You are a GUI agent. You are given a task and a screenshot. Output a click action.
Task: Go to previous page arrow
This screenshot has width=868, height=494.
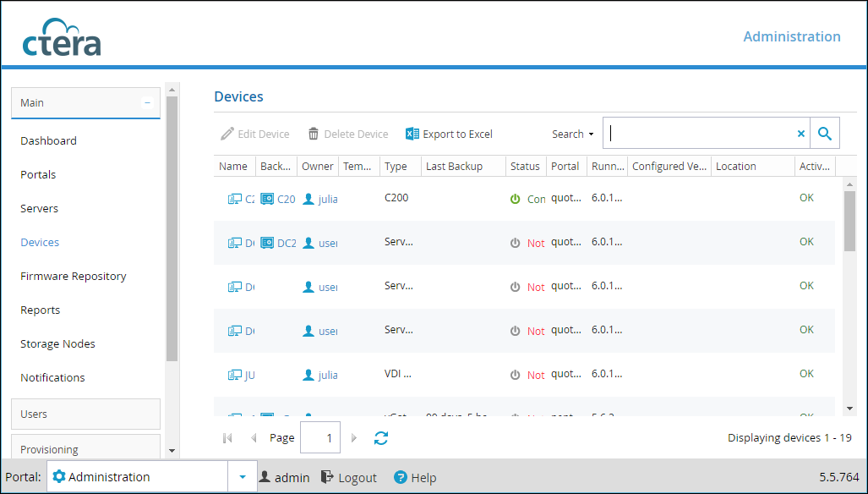coord(254,438)
